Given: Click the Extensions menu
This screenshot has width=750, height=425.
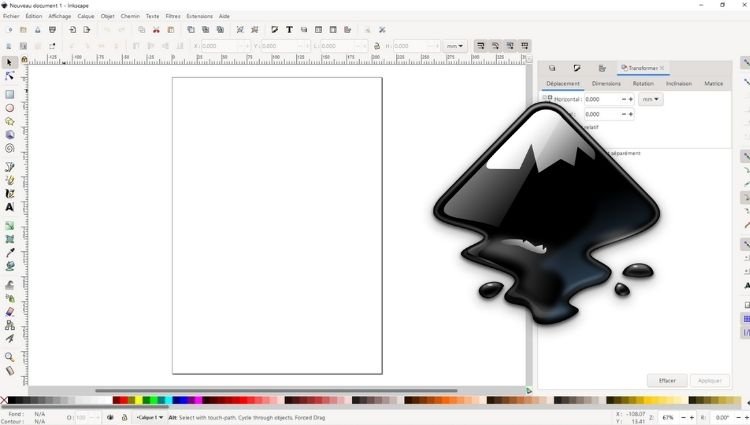Looking at the screenshot, I should click(199, 16).
